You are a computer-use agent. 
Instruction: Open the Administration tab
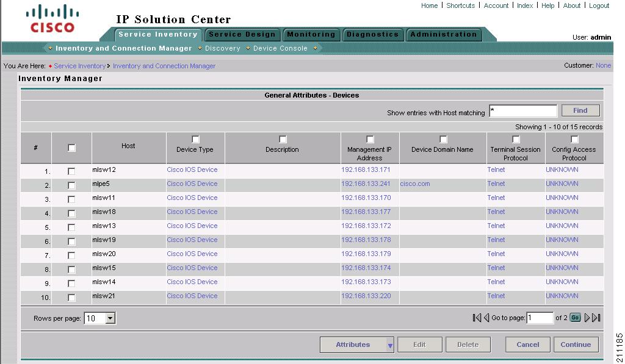click(x=444, y=34)
